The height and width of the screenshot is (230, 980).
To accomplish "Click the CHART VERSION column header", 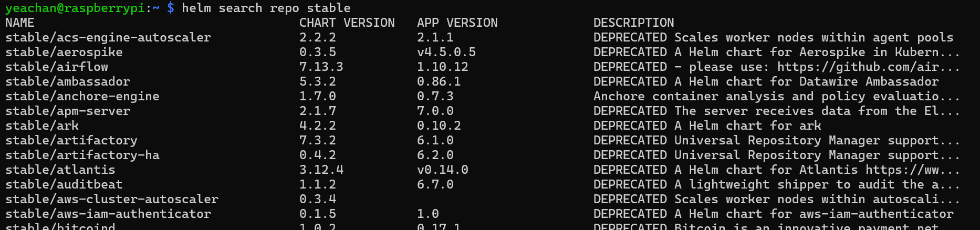I will [347, 23].
